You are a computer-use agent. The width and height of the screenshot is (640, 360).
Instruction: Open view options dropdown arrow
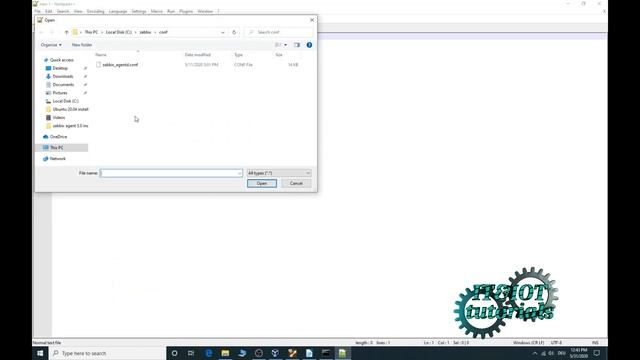point(285,45)
